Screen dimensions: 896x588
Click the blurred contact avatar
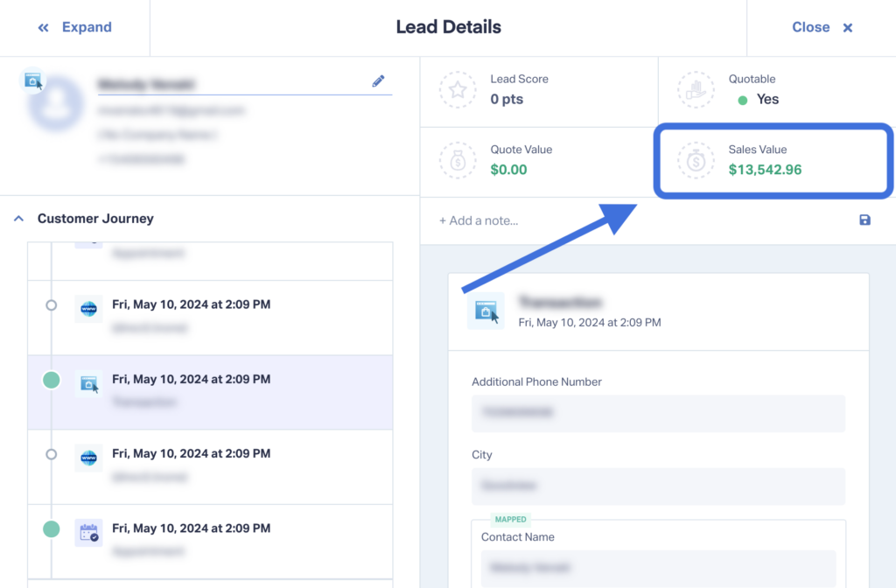[x=55, y=103]
